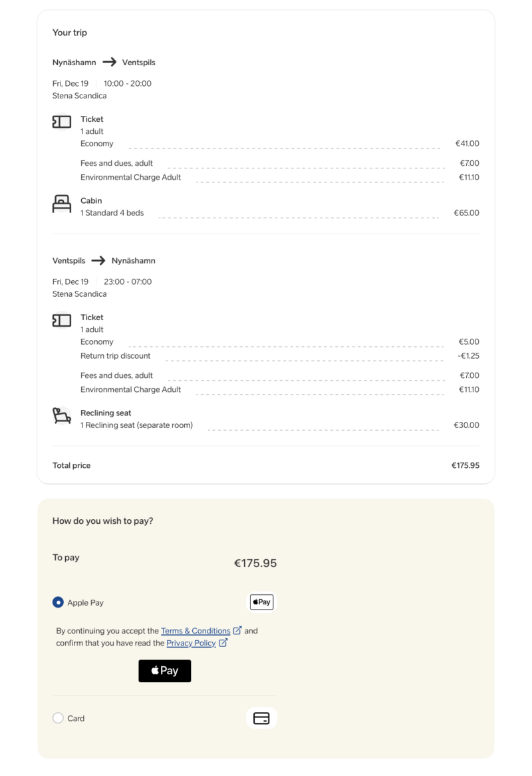Click the Return trip discount line
This screenshot has height=776, width=532.
click(x=116, y=356)
